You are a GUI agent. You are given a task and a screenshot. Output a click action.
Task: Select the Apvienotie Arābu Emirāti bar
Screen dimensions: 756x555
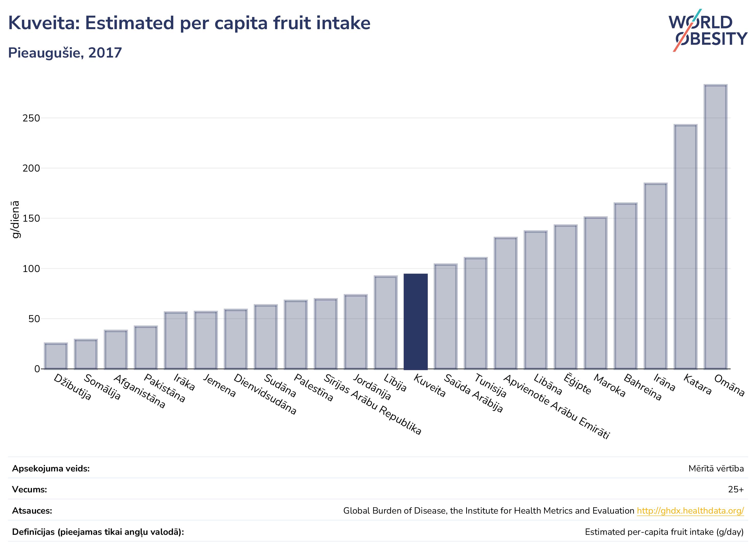coord(506,303)
